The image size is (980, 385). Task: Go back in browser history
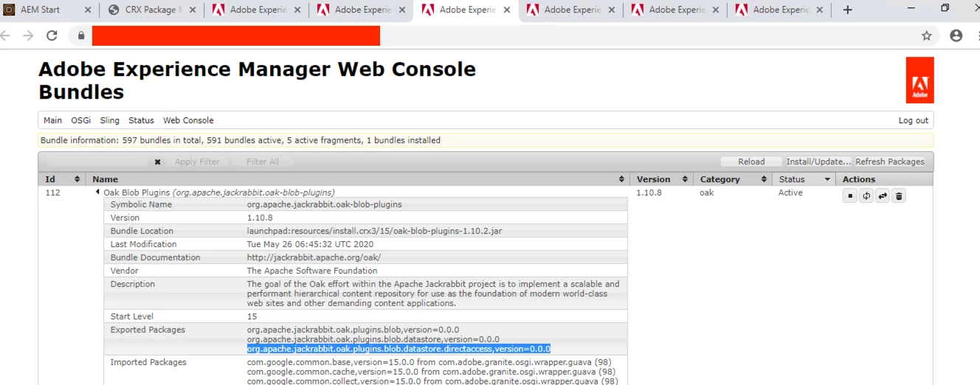[x=6, y=35]
